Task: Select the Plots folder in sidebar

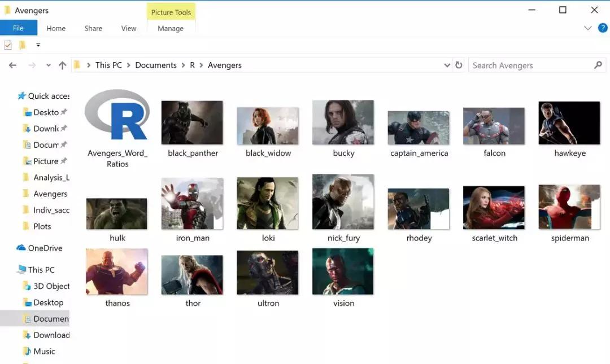Action: (x=42, y=226)
